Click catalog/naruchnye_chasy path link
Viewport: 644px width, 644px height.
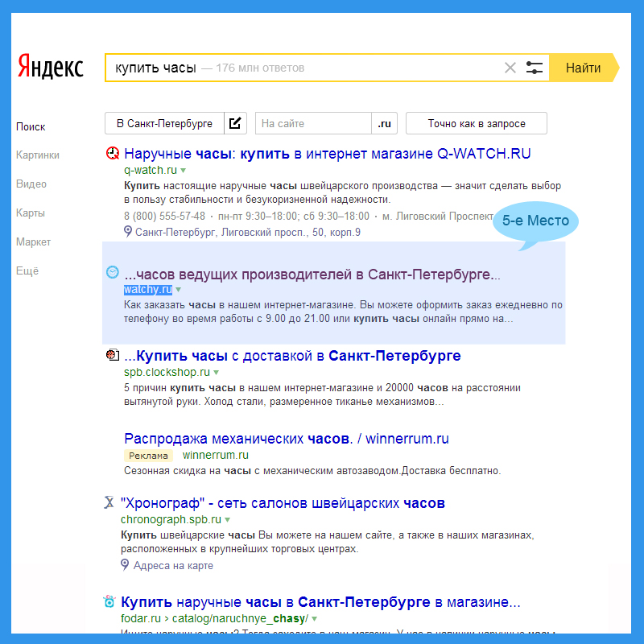point(240,618)
